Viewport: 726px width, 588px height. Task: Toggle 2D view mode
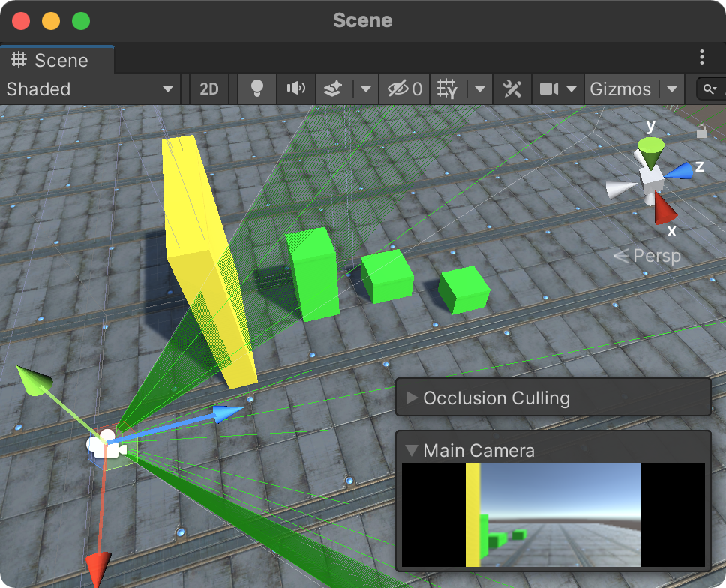coord(208,89)
